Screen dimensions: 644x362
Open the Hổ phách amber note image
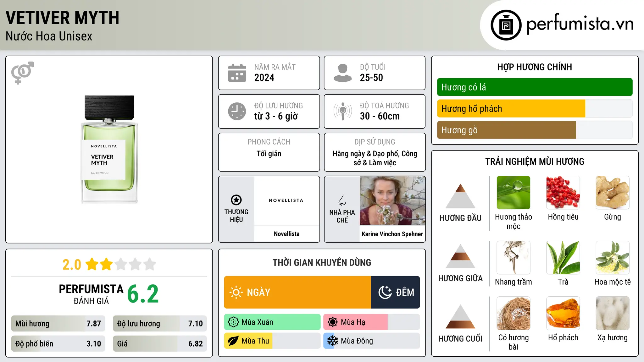563,313
